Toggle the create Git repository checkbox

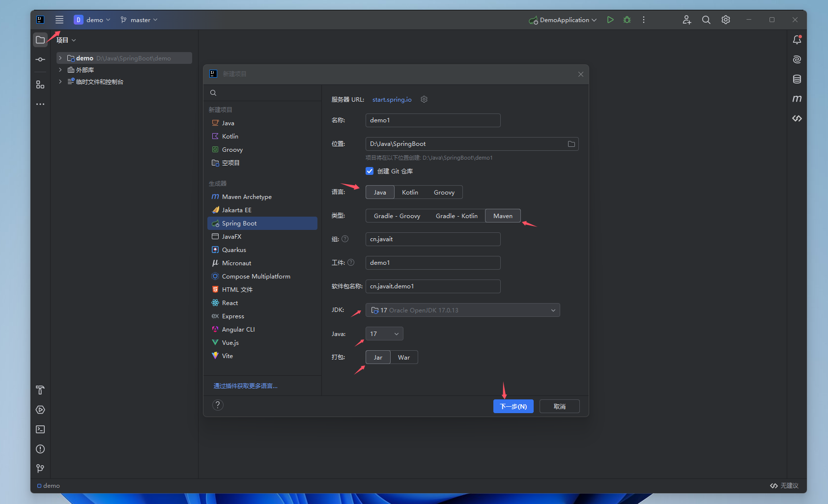[370, 171]
